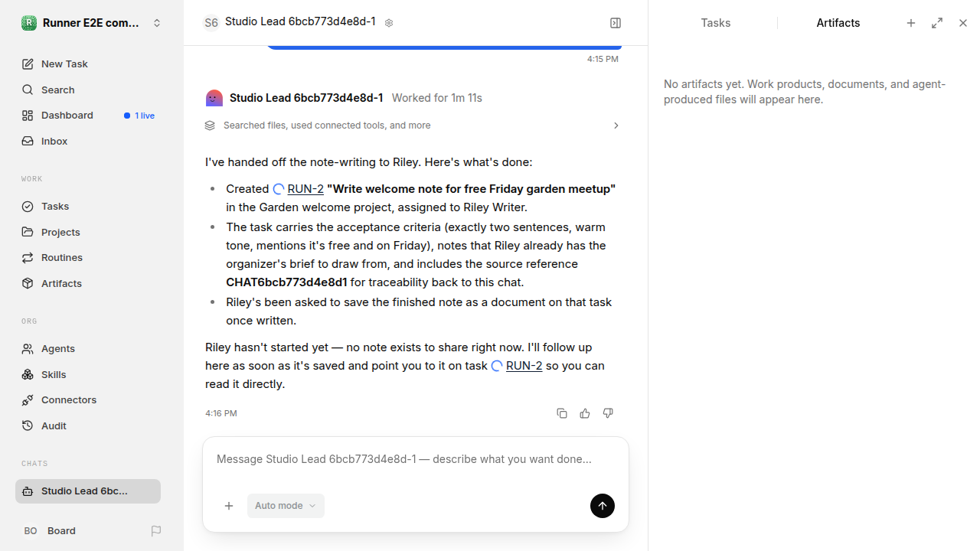
Task: Add a new artifact with plus icon
Action: (911, 23)
